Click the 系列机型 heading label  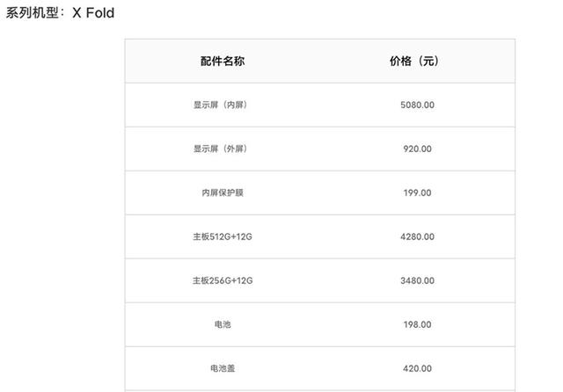point(33,13)
